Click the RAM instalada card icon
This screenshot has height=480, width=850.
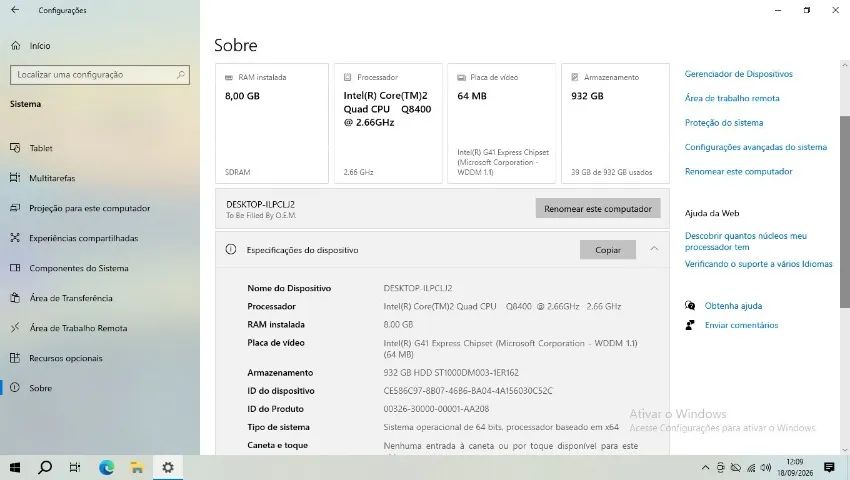[229, 78]
